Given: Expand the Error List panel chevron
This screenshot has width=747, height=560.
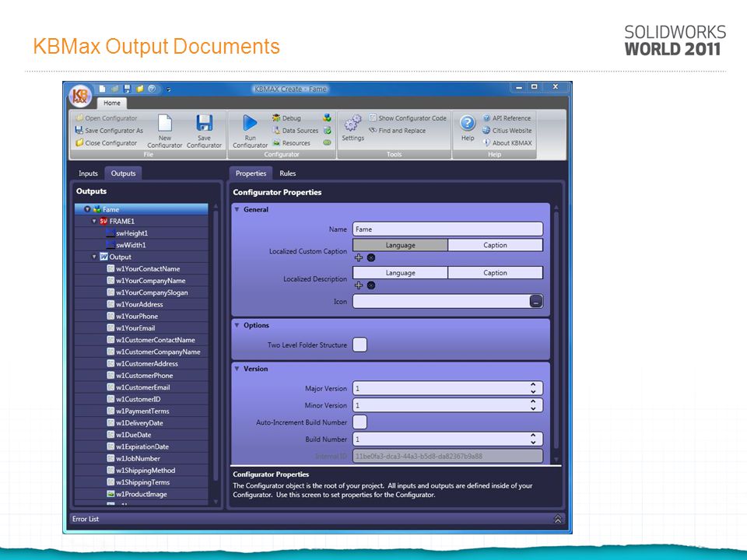Looking at the screenshot, I should (558, 519).
